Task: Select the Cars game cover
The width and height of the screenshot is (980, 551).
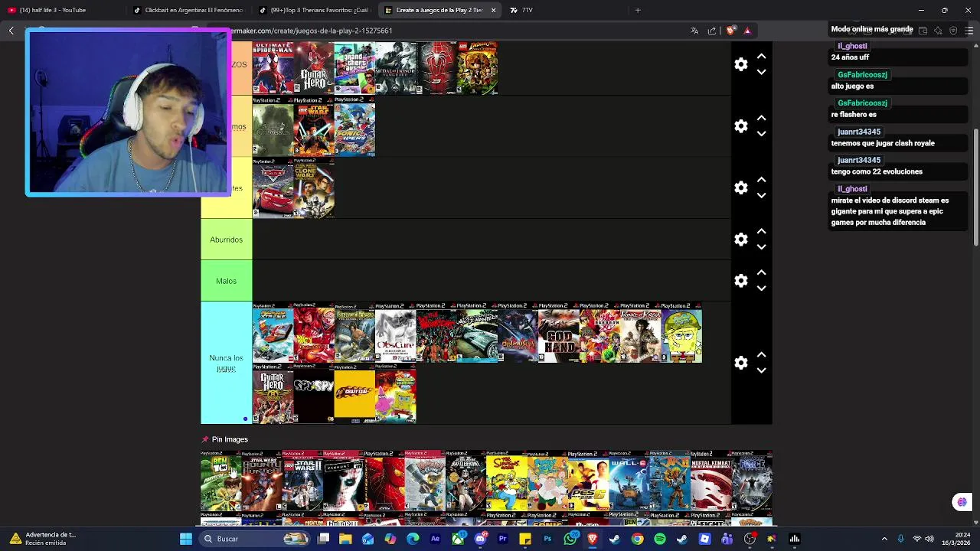Action: 273,187
